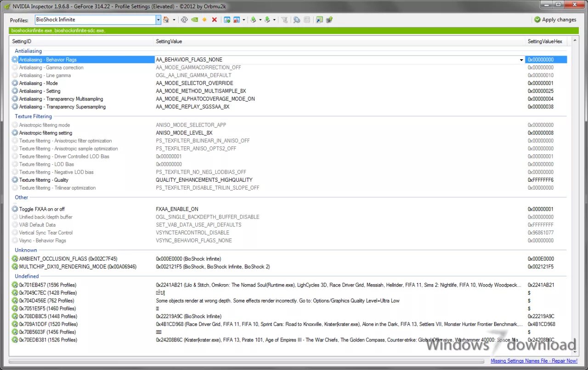This screenshot has height=370, width=588.
Task: Click gear icon of Antialiasing - Mode
Action: 15,83
